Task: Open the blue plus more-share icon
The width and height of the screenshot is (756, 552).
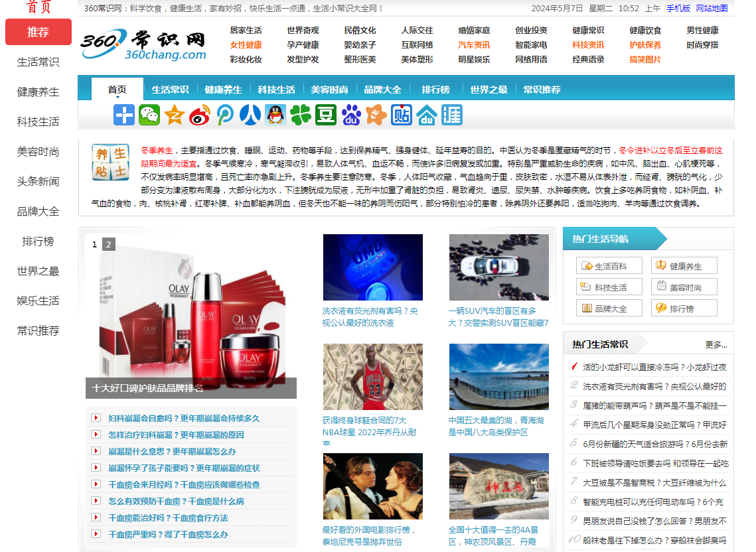Action: click(124, 115)
